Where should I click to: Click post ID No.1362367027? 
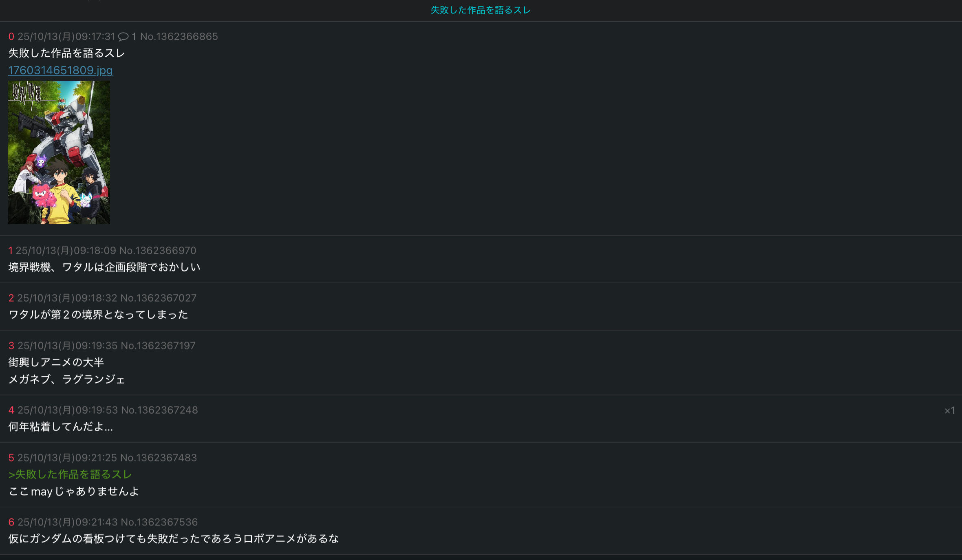[159, 298]
